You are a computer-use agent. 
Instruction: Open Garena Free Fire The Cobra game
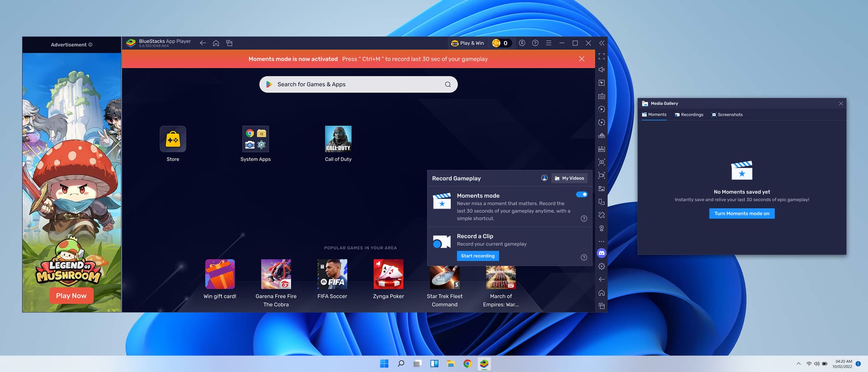pyautogui.click(x=276, y=283)
